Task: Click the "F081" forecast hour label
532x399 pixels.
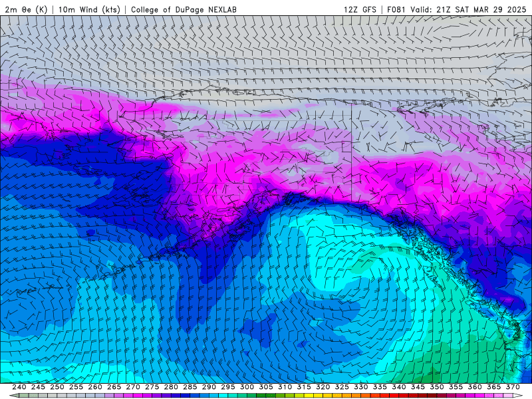Action: [x=396, y=9]
